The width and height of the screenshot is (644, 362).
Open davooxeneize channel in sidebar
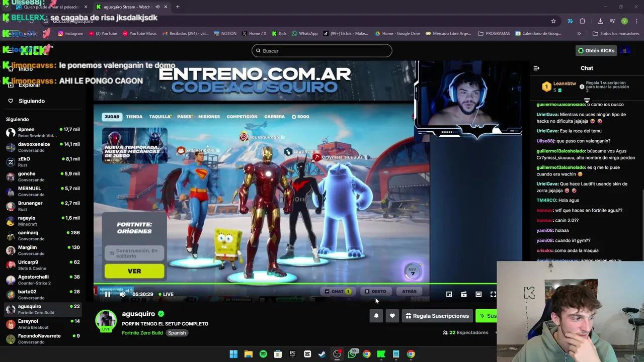pyautogui.click(x=42, y=147)
